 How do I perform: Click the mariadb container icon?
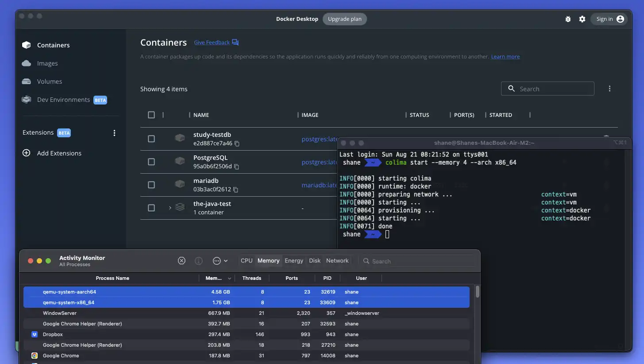click(180, 184)
